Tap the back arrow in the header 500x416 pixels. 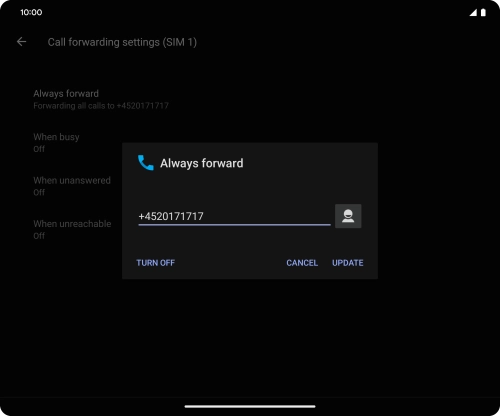21,42
